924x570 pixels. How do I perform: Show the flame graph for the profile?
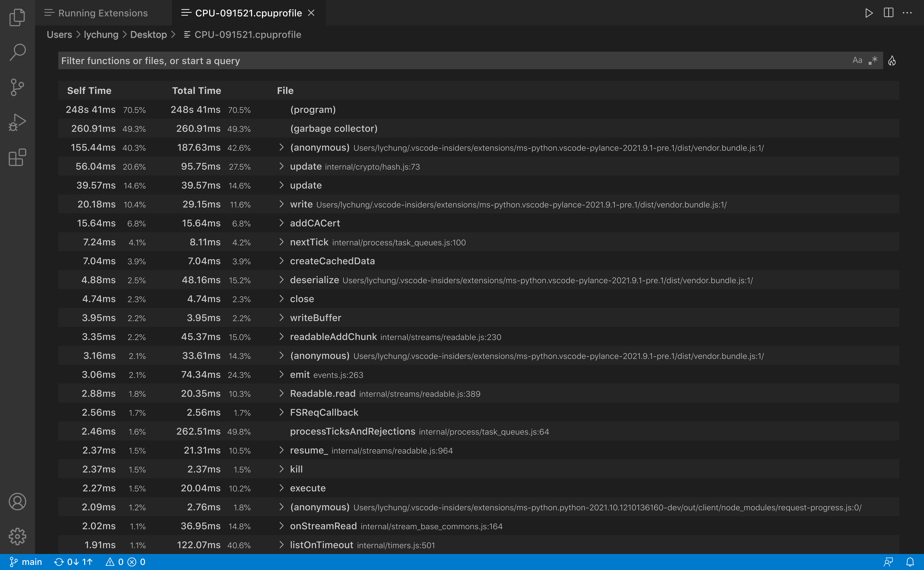893,60
